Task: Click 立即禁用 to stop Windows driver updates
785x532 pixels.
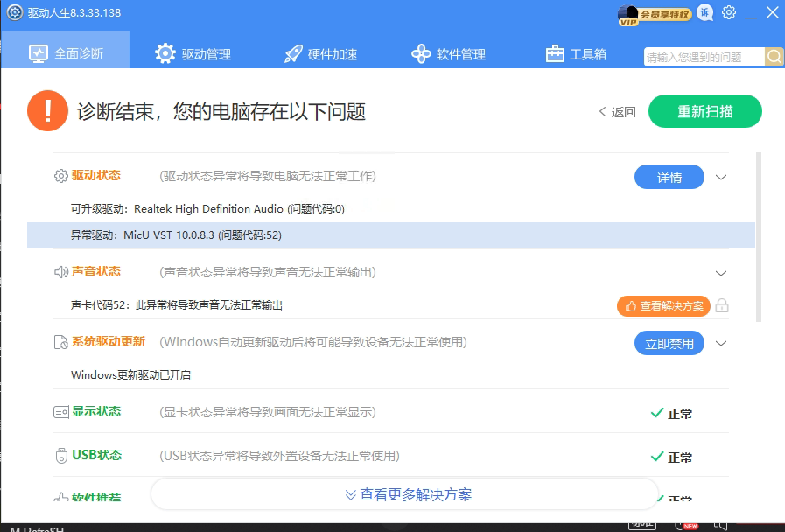Action: click(669, 343)
